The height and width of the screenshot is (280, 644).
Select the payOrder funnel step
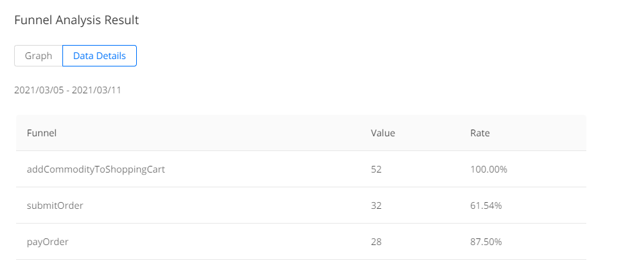[48, 242]
